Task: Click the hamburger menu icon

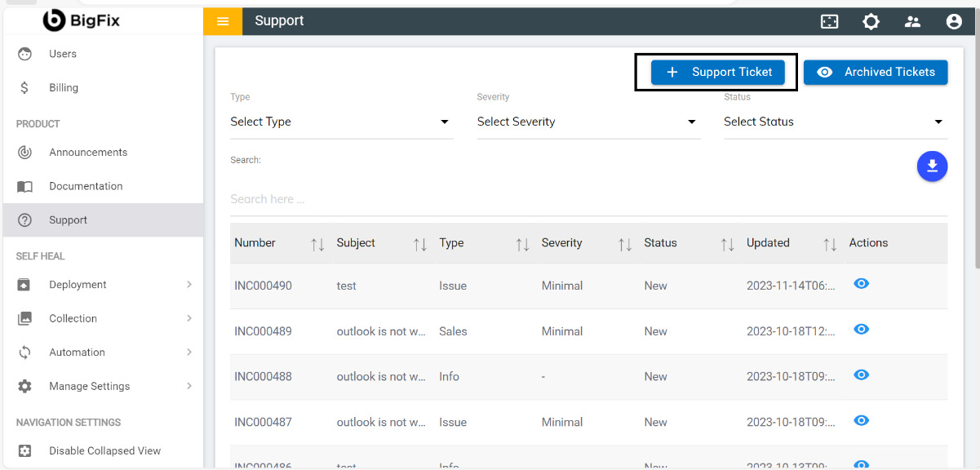Action: (223, 21)
